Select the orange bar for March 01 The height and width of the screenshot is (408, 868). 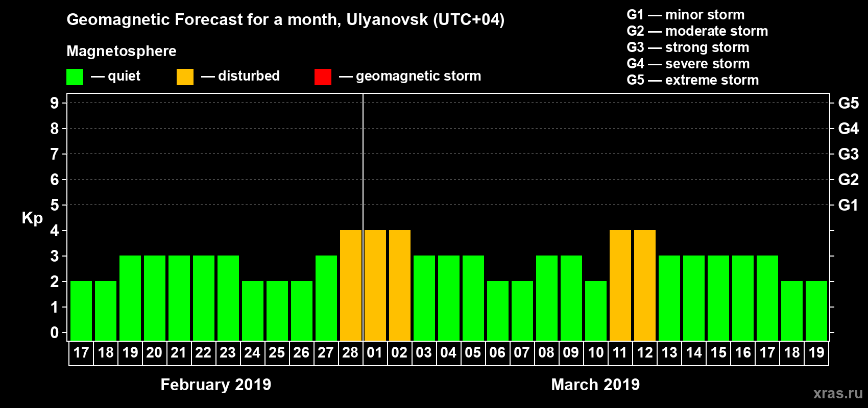375,286
